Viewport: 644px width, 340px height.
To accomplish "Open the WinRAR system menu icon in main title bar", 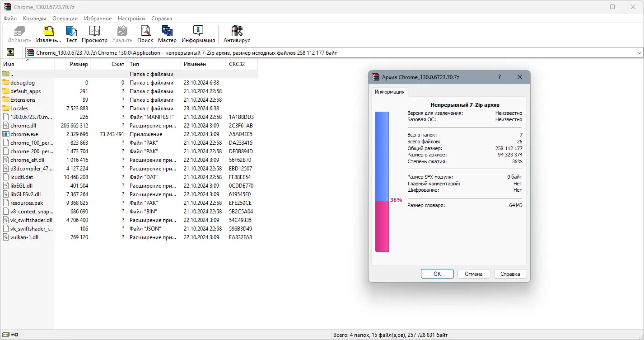I will pyautogui.click(x=7, y=7).
